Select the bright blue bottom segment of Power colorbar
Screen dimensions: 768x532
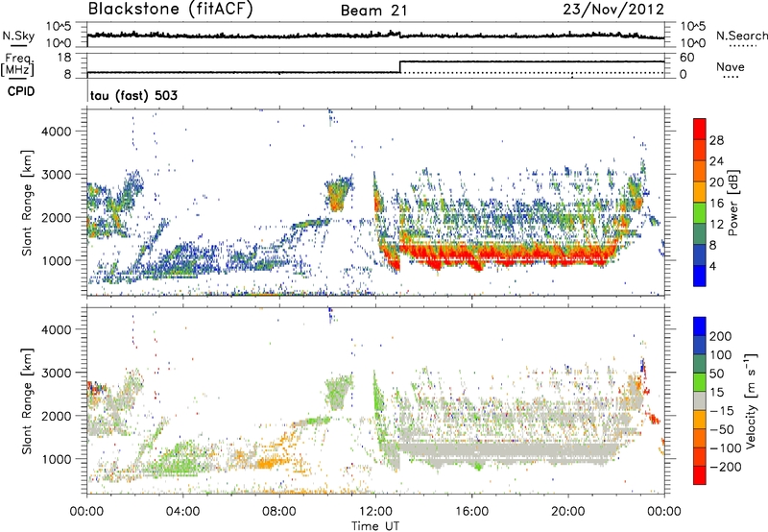(700, 276)
